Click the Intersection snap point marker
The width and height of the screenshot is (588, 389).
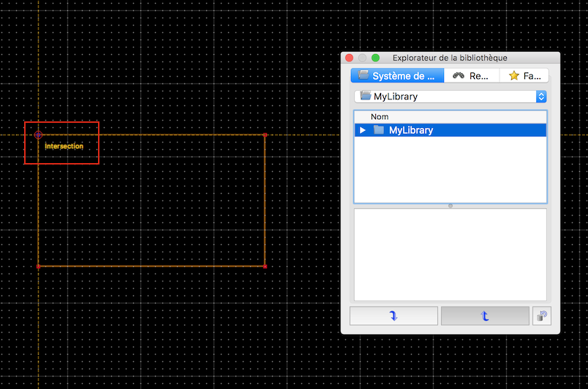(38, 135)
